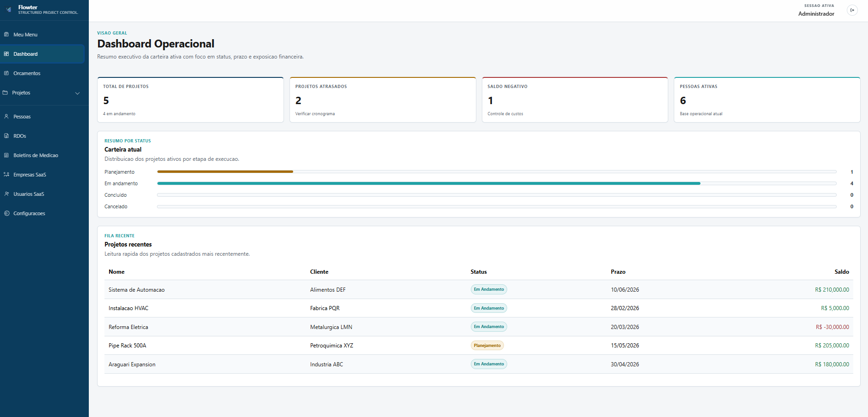This screenshot has width=868, height=417.
Task: Click the Usuarios SaaS user-plus icon
Action: pyautogui.click(x=6, y=194)
